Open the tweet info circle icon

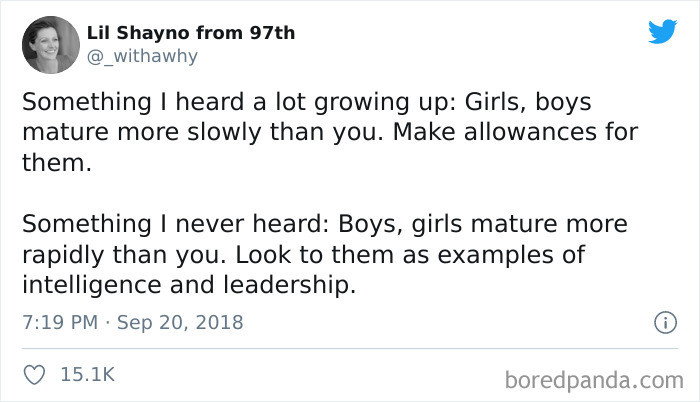click(660, 323)
